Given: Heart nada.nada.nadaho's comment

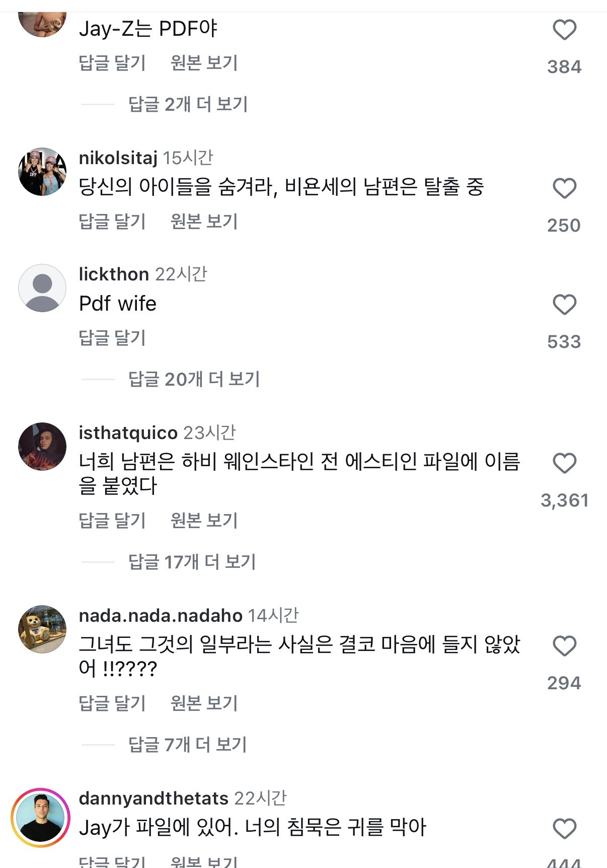Looking at the screenshot, I should [564, 646].
